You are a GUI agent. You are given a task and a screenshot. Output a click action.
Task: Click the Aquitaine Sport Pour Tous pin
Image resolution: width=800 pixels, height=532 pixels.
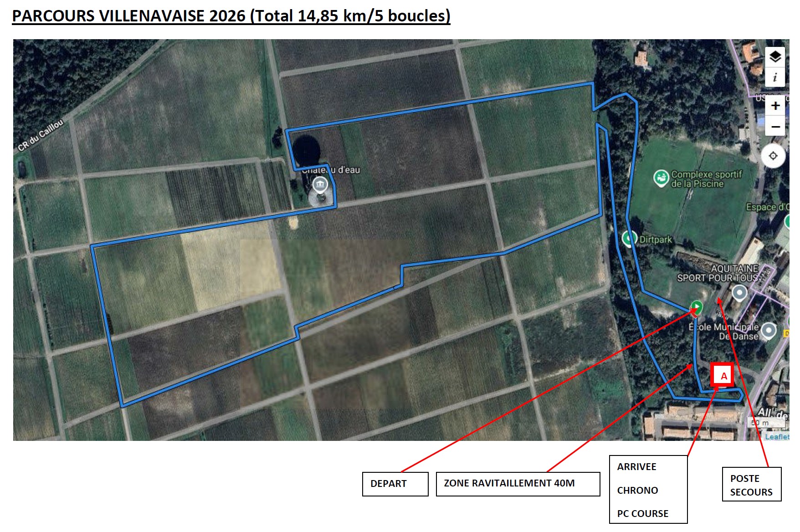[739, 292]
